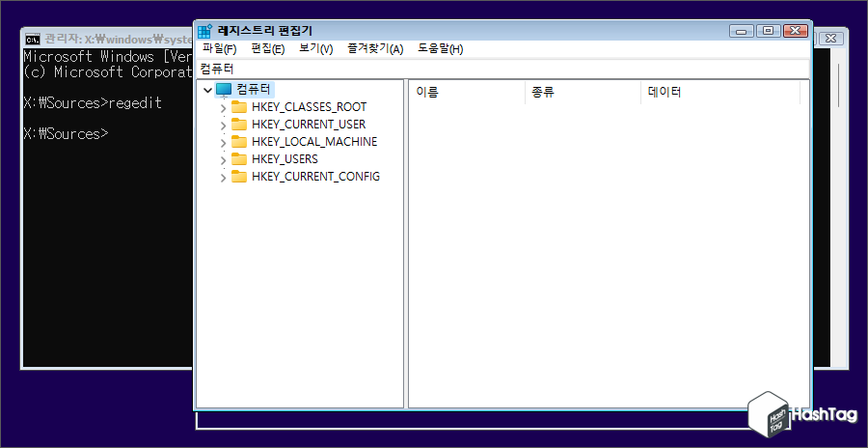This screenshot has width=868, height=448.
Task: Click the HKEY_CURRENT_CONFIG folder icon
Action: pos(239,177)
